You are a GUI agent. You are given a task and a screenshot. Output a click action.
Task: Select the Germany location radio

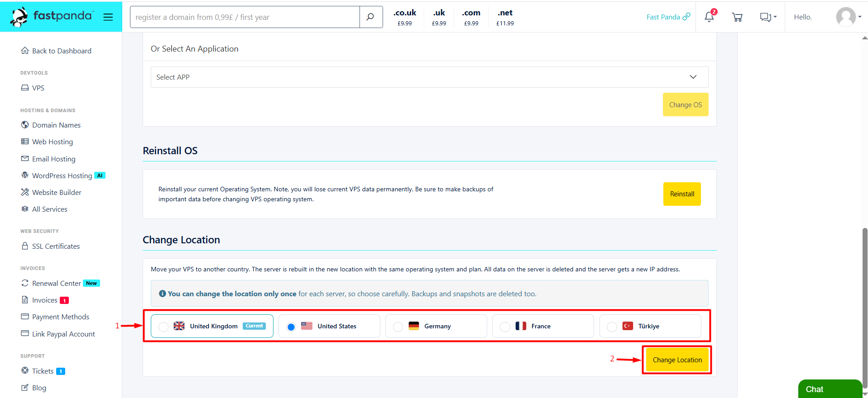tap(398, 327)
